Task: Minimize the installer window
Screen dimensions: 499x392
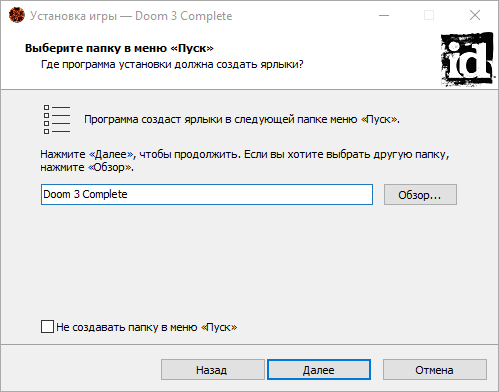Action: (384, 15)
